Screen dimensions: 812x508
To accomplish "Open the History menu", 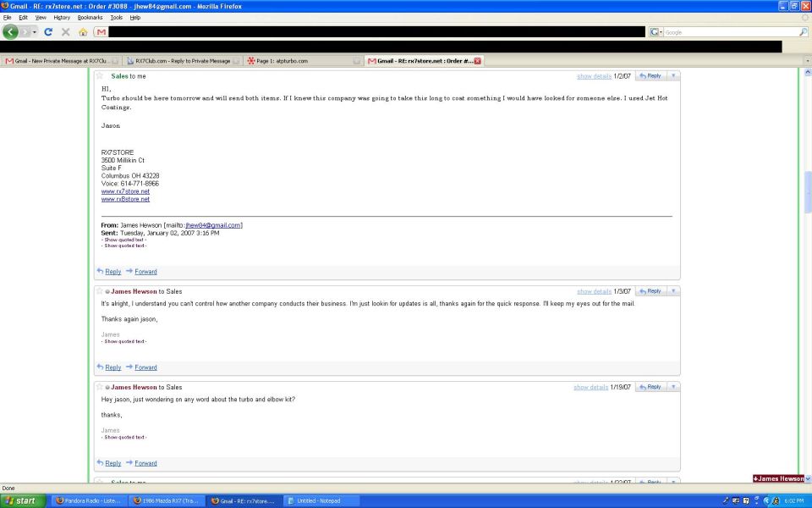I will (x=62, y=18).
